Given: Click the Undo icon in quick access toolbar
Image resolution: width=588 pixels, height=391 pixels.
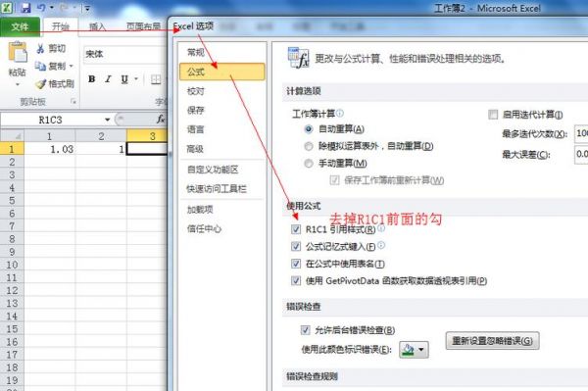Looking at the screenshot, I should click(x=41, y=8).
